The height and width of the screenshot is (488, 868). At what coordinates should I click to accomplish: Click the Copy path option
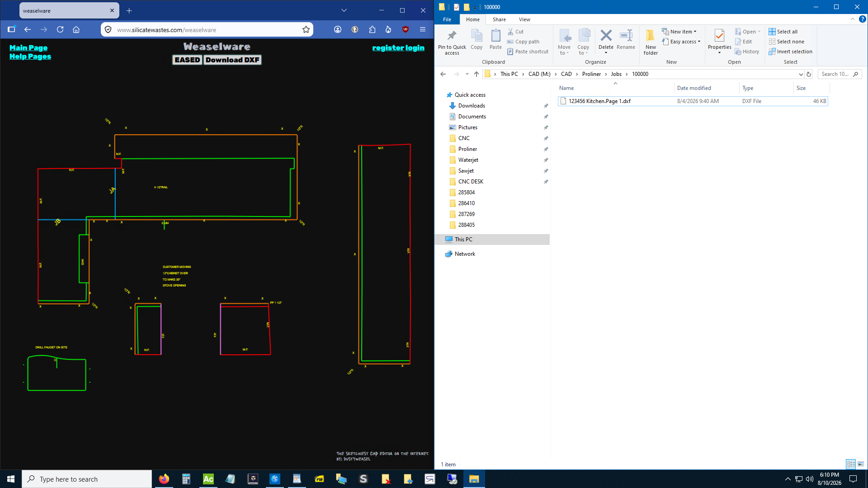523,42
